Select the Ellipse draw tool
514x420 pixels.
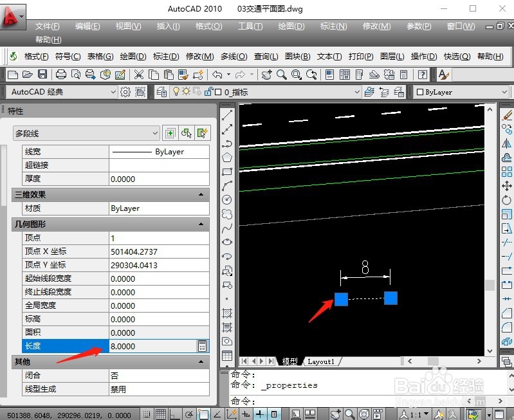point(227,242)
